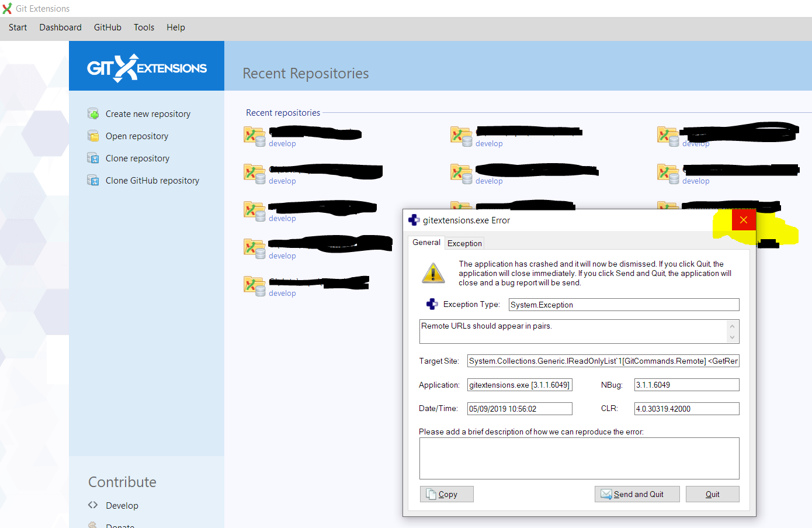
Task: Click the Send and Quit button
Action: tap(637, 494)
